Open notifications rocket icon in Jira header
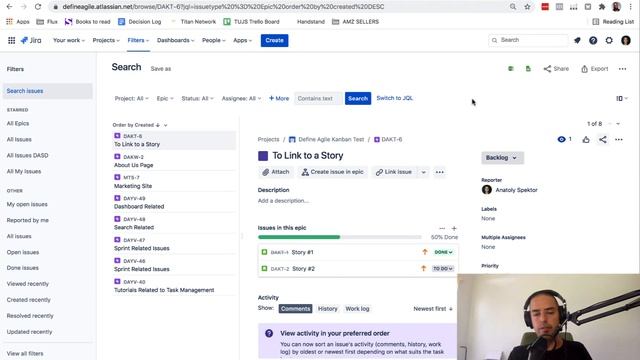 (x=577, y=40)
